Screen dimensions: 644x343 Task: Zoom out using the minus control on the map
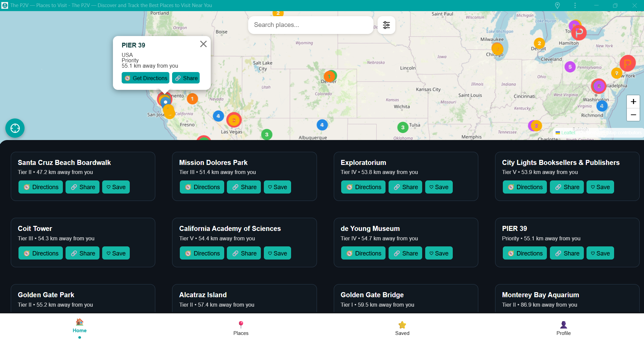pyautogui.click(x=633, y=115)
